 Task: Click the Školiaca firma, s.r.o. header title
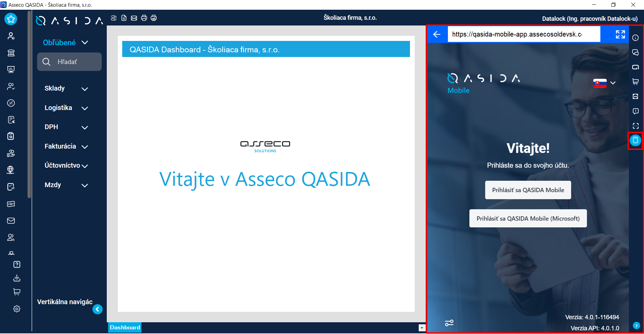[x=350, y=18]
